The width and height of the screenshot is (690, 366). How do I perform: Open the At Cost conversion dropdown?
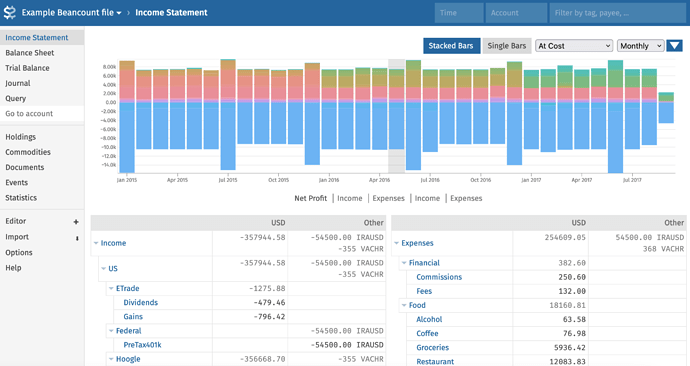(574, 46)
